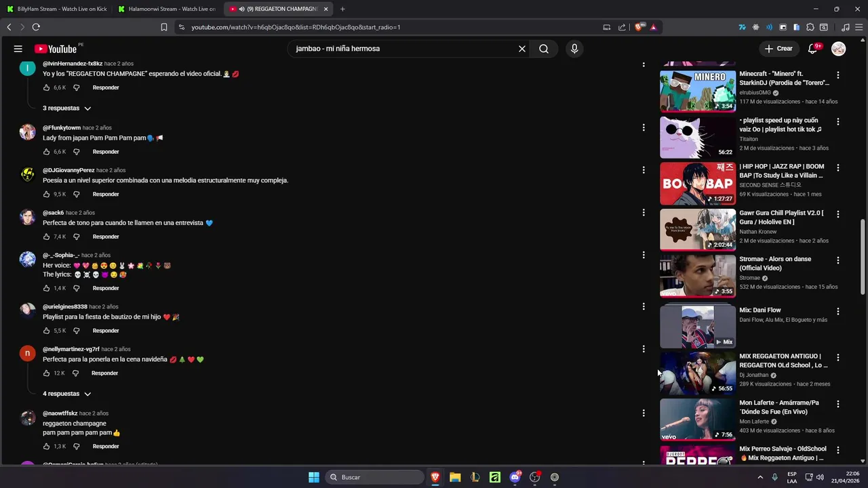Dislike the comment by @DJGiovannyPerez
This screenshot has width=868, height=488.
(76, 195)
